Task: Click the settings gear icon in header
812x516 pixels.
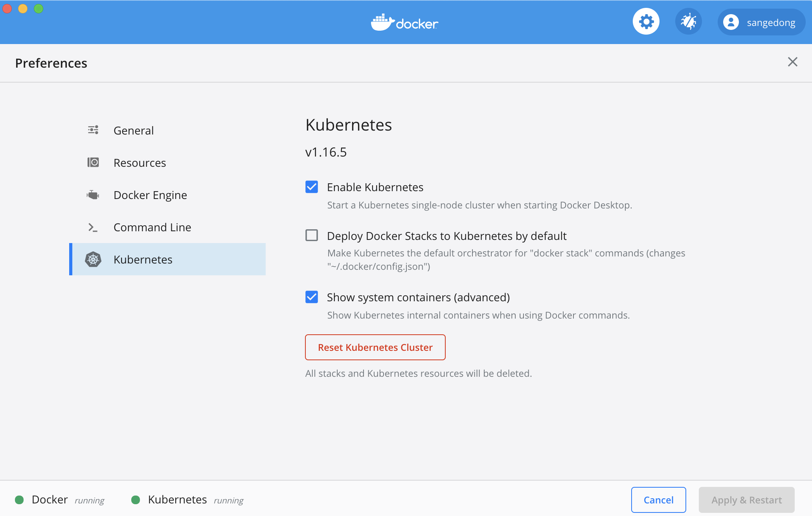Action: pos(646,22)
